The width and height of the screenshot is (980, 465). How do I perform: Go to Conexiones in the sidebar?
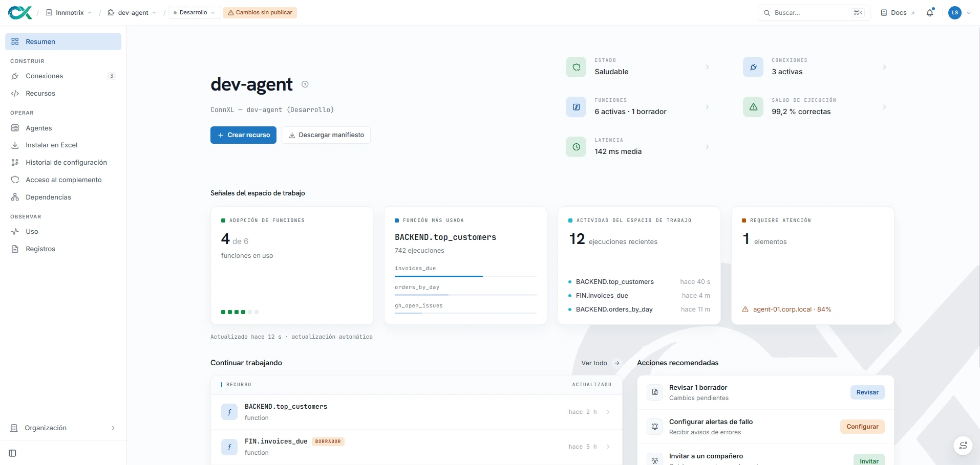(x=63, y=76)
